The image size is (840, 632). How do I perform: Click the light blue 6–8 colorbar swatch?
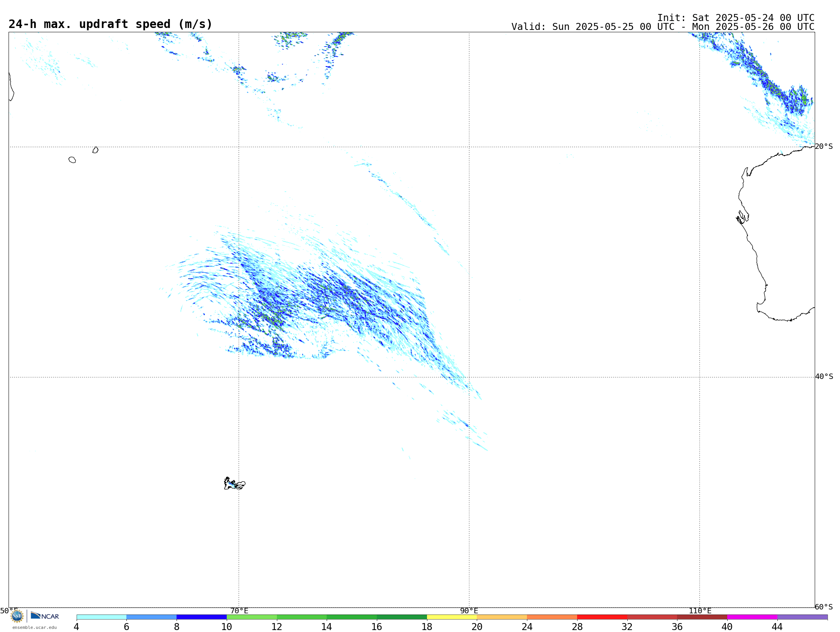(x=152, y=617)
